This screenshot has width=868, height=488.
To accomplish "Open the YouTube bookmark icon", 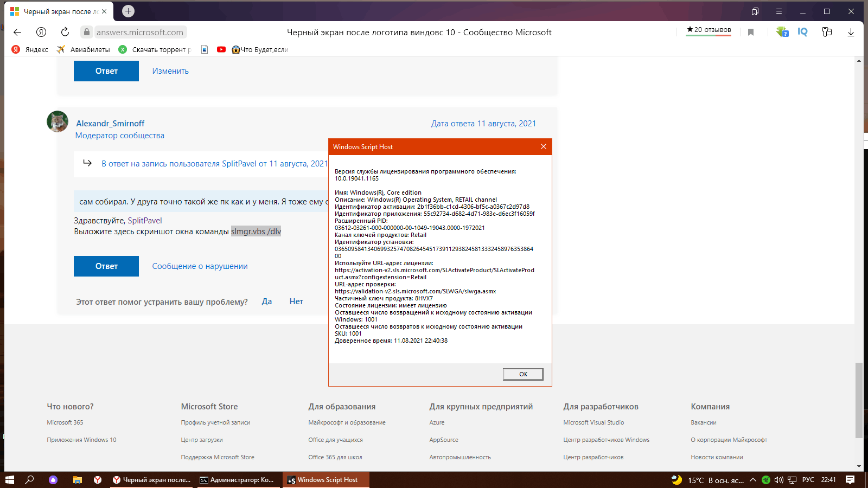I will click(221, 49).
